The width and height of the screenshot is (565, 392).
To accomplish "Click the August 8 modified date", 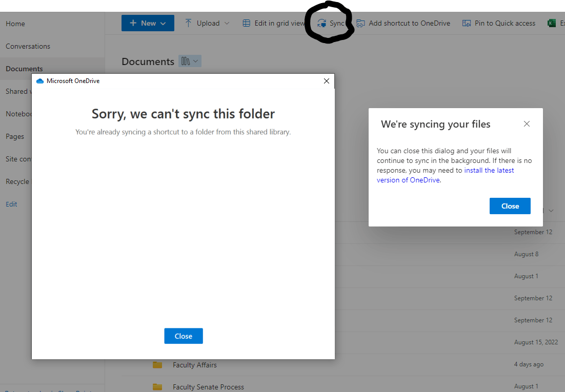I will 526,254.
